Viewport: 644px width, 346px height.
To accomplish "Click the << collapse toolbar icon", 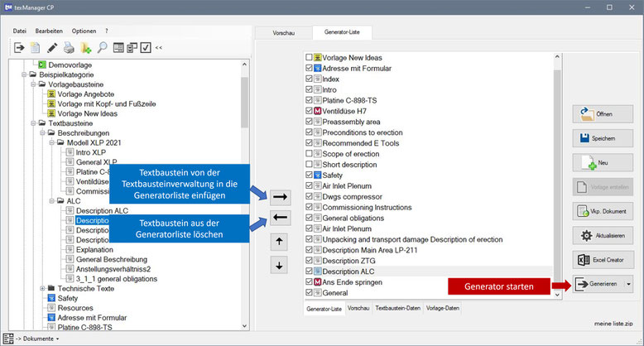I will 159,48.
